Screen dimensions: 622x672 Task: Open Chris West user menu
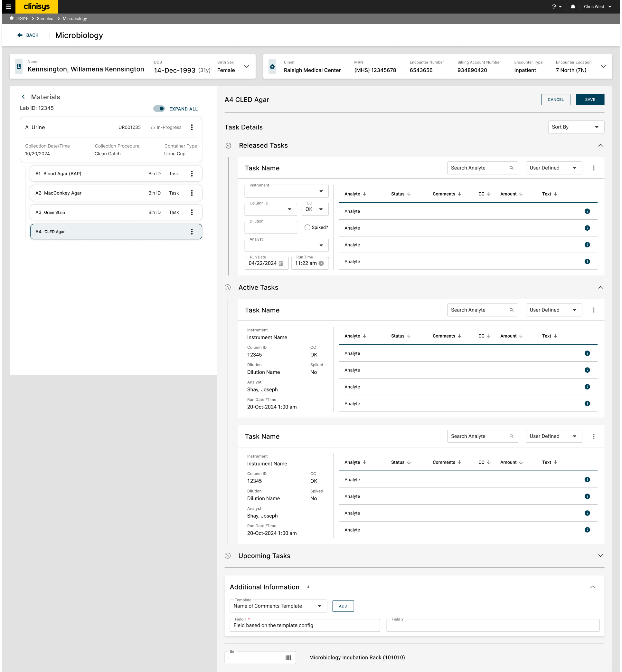pos(598,7)
